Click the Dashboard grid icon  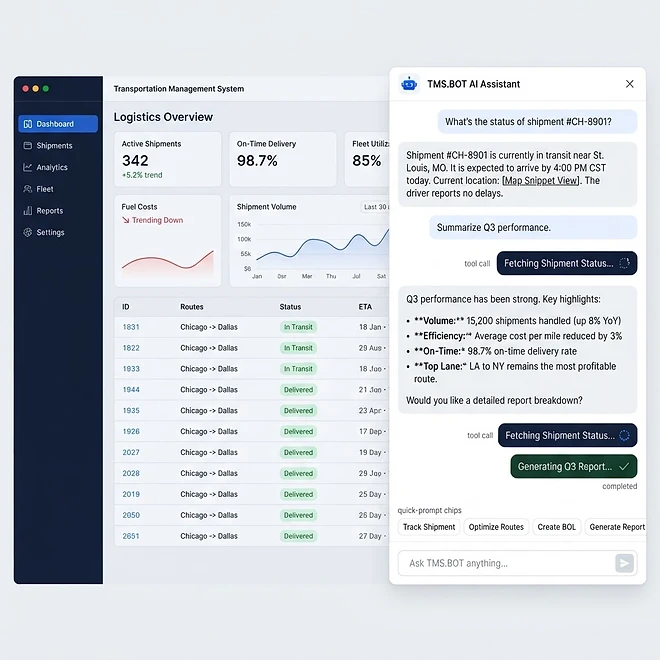point(28,124)
